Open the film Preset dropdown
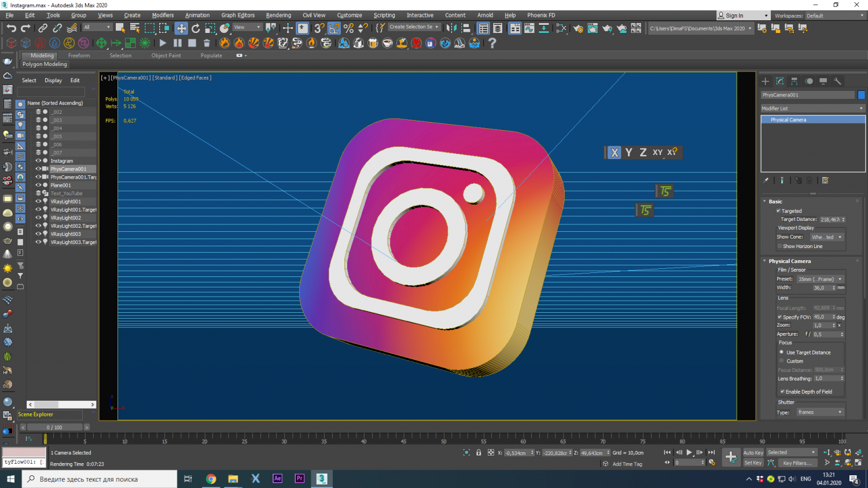The image size is (868, 488). 820,279
